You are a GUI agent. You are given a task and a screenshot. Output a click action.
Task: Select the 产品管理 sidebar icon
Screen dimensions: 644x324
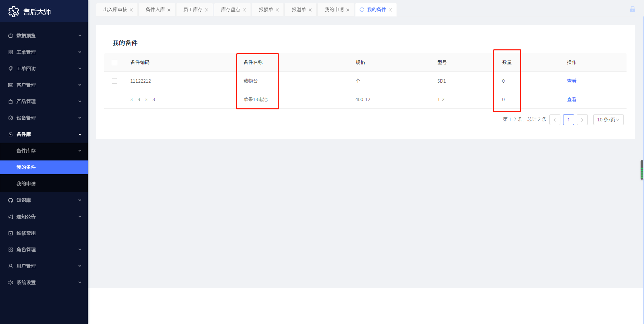(10, 101)
